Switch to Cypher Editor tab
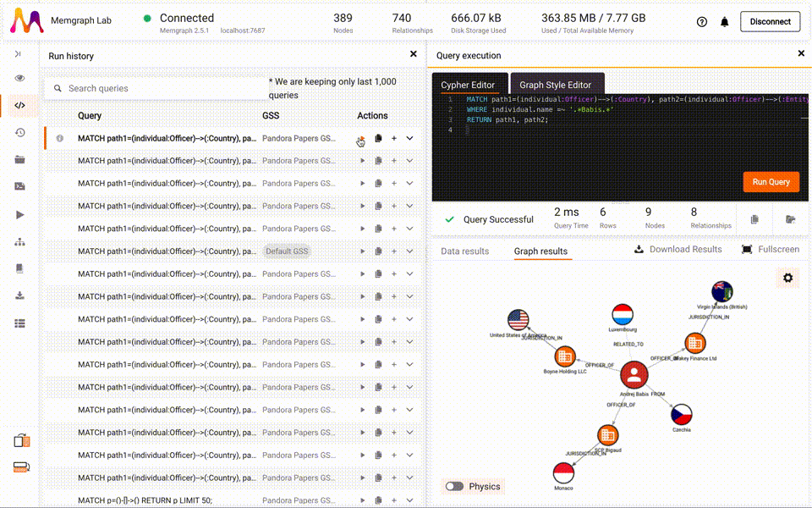The height and width of the screenshot is (508, 812). pyautogui.click(x=468, y=85)
